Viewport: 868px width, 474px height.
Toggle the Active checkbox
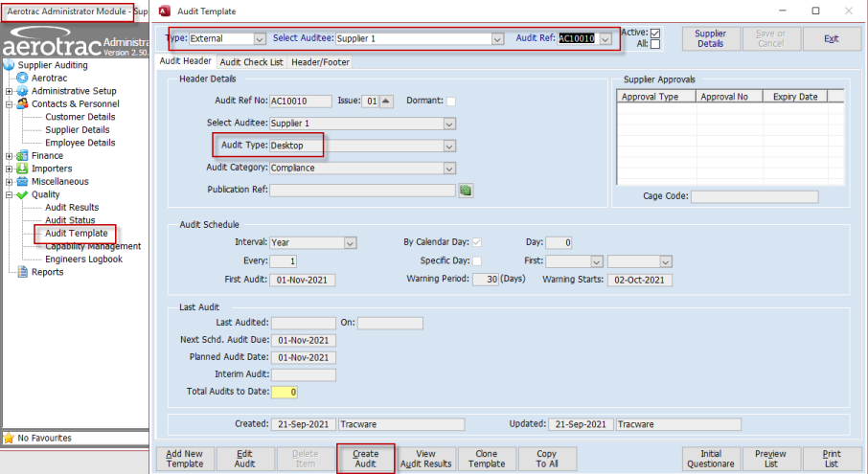coord(655,34)
